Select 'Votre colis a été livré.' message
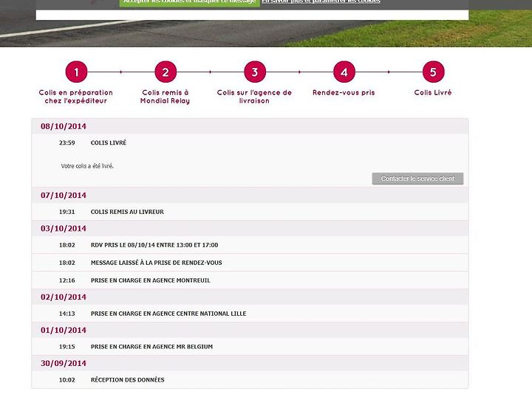Viewport: 532px width, 400px height. click(x=87, y=166)
